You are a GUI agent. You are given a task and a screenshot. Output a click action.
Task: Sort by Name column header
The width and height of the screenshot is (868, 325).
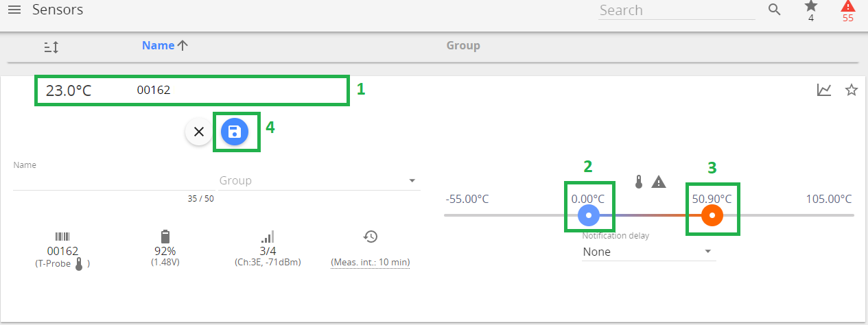[x=159, y=45]
